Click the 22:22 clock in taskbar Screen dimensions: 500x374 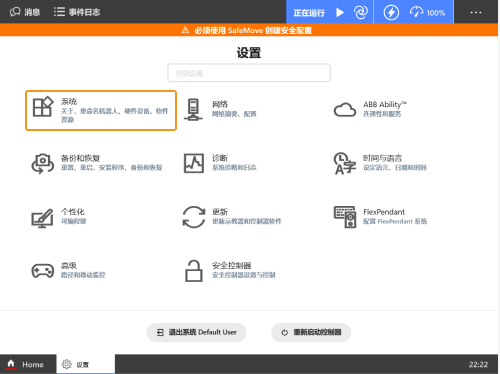[478, 365]
